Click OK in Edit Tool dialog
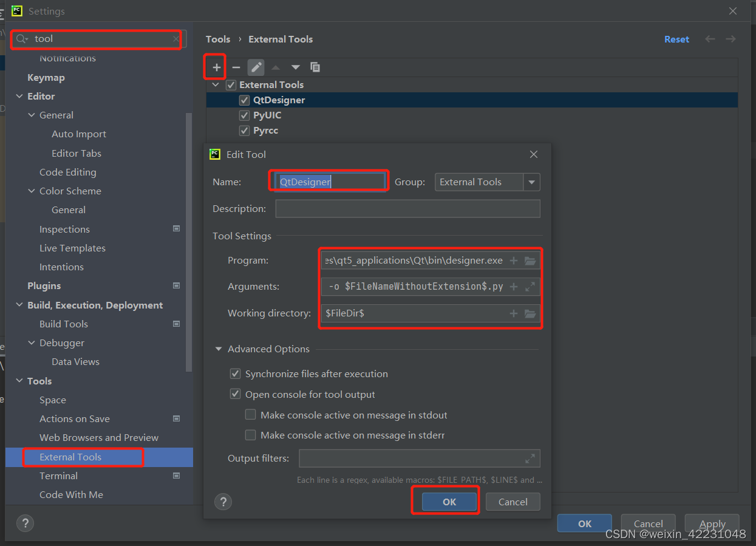 [x=449, y=502]
